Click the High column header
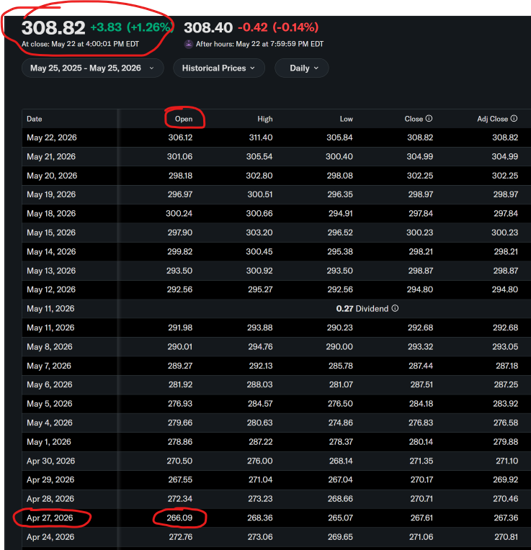 click(265, 119)
